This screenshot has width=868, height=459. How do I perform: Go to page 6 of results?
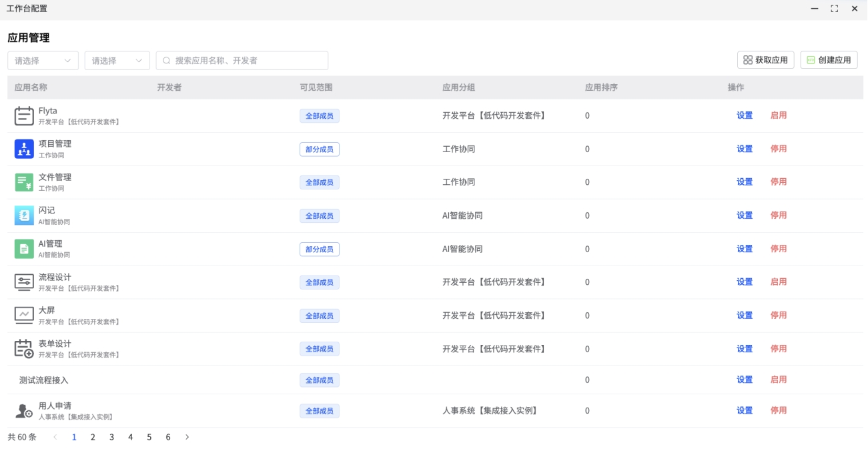pos(167,437)
